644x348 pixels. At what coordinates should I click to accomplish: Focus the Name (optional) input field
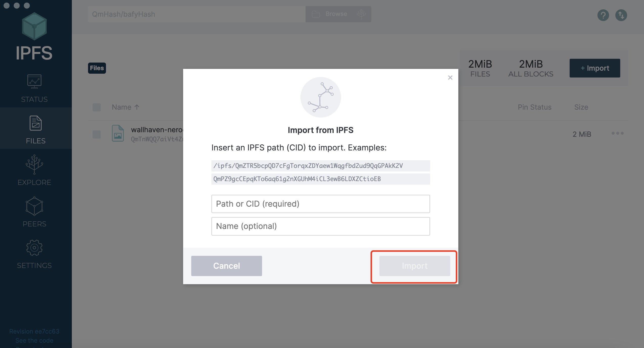pos(321,226)
